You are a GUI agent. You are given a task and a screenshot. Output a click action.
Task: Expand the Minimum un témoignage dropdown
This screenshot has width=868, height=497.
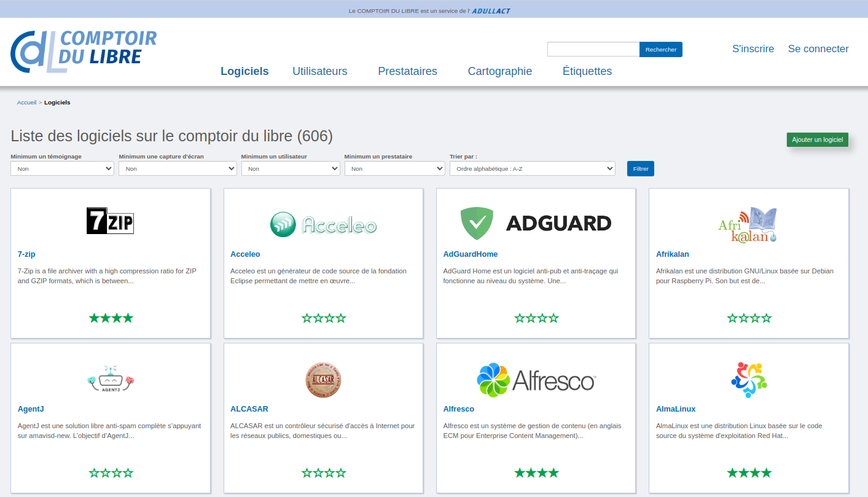click(x=62, y=168)
